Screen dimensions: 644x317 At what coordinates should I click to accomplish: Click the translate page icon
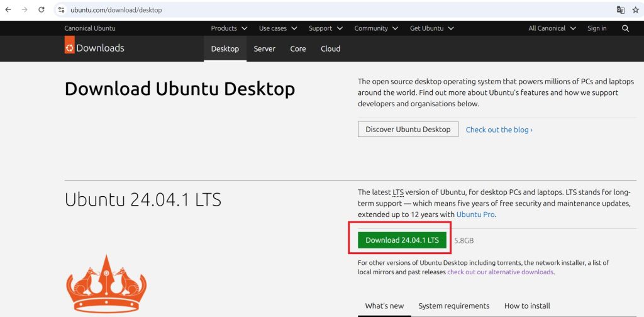(x=620, y=10)
